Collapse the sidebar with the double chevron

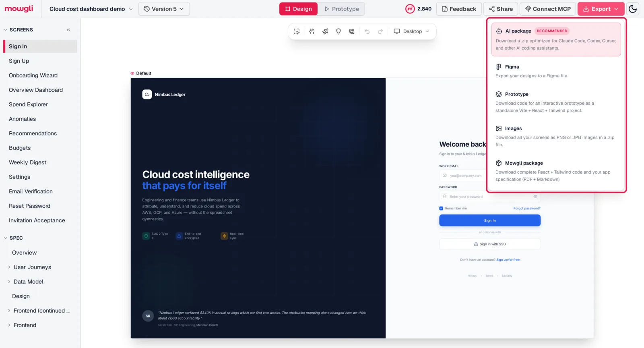click(68, 30)
